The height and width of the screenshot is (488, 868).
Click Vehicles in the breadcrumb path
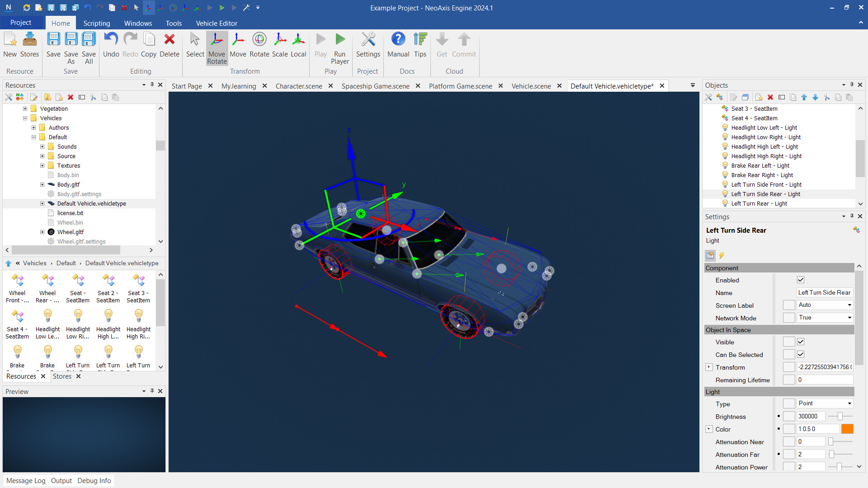click(x=34, y=263)
